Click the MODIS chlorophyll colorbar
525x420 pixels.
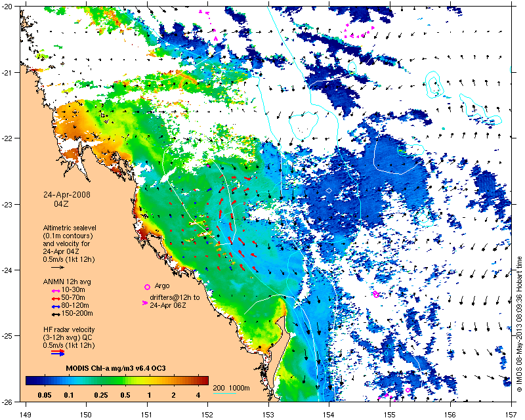coord(117,381)
